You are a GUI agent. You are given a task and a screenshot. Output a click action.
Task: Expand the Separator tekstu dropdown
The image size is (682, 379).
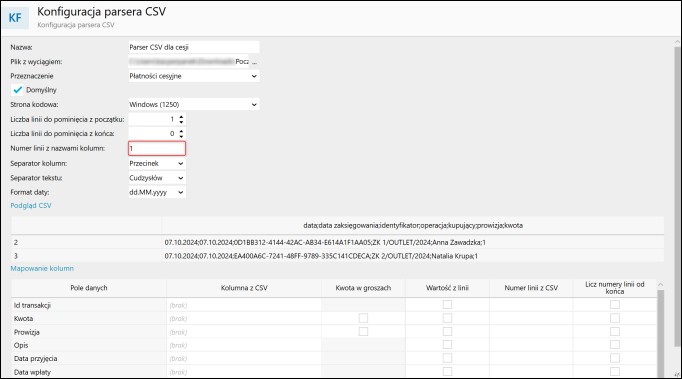pyautogui.click(x=157, y=178)
